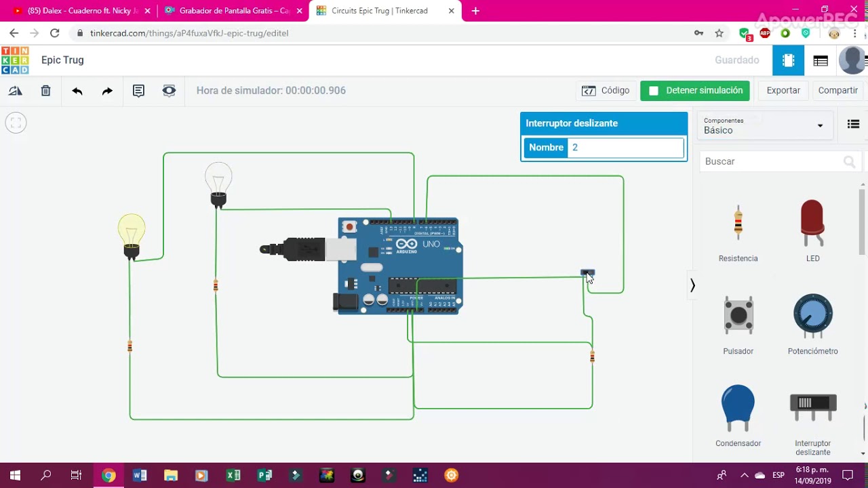The width and height of the screenshot is (868, 488).
Task: Switch components panel to list layout
Action: point(853,124)
